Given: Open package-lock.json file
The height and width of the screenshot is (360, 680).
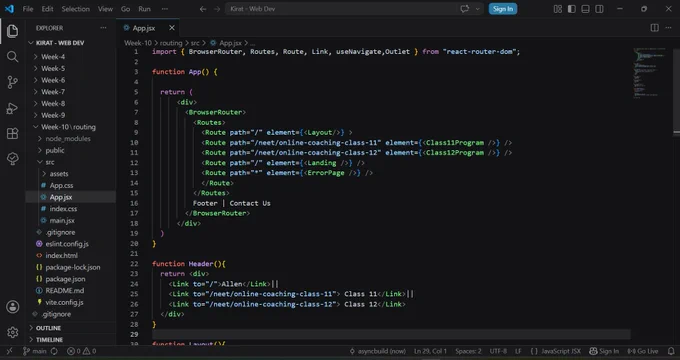Looking at the screenshot, I should click(72, 268).
